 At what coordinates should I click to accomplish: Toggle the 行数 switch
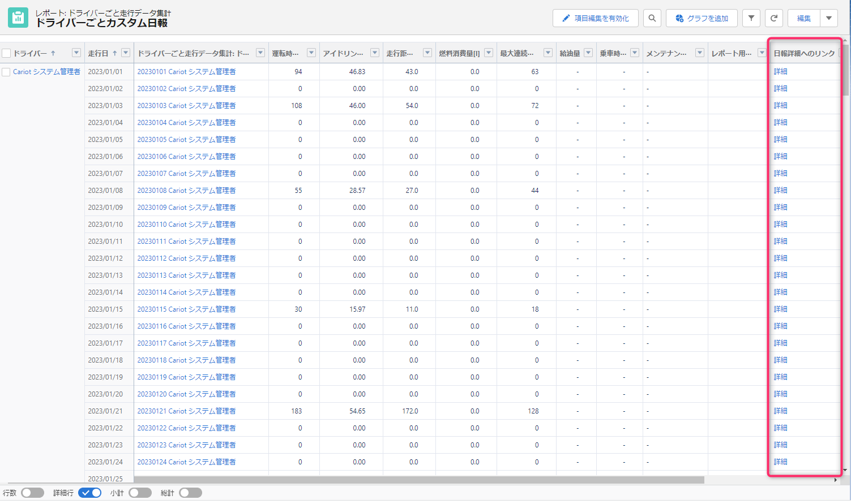tap(32, 493)
